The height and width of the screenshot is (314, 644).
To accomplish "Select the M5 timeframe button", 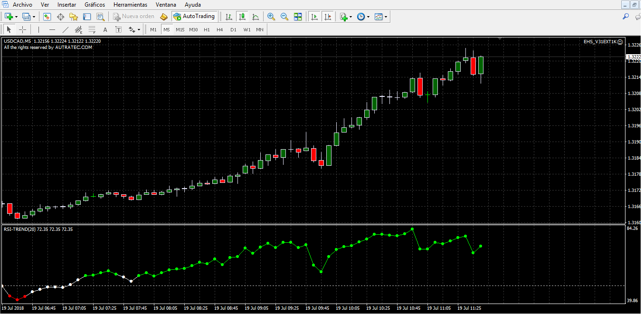I will tap(167, 29).
